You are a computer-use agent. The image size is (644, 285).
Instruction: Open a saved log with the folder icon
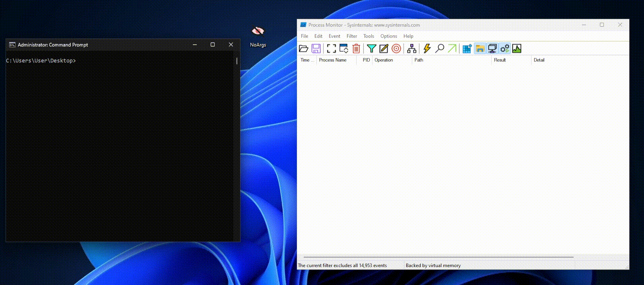coord(304,49)
